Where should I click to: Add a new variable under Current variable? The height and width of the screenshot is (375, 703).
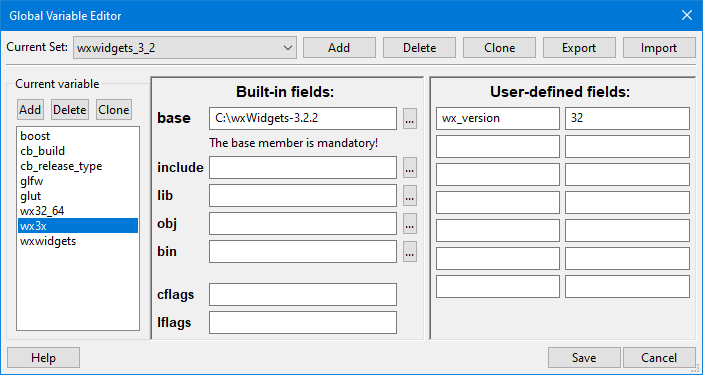(30, 110)
